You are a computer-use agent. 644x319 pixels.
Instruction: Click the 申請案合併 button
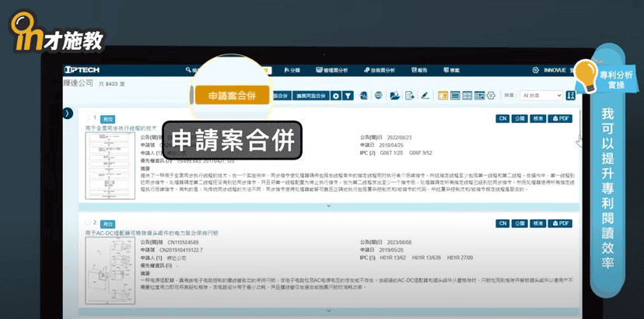pyautogui.click(x=231, y=96)
